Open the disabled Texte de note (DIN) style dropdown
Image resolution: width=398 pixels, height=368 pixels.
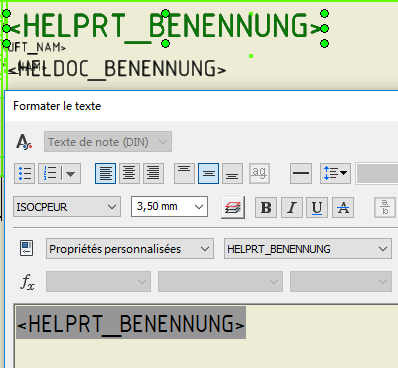(x=108, y=142)
